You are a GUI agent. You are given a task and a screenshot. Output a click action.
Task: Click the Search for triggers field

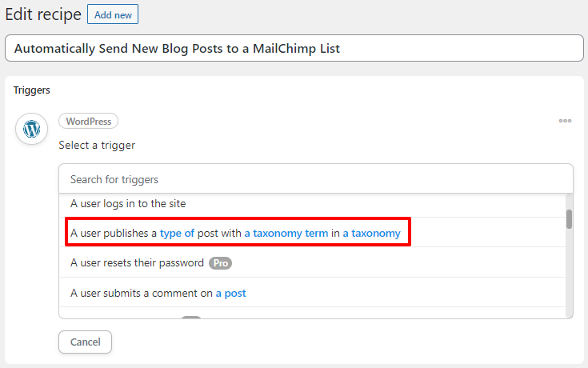tap(316, 179)
